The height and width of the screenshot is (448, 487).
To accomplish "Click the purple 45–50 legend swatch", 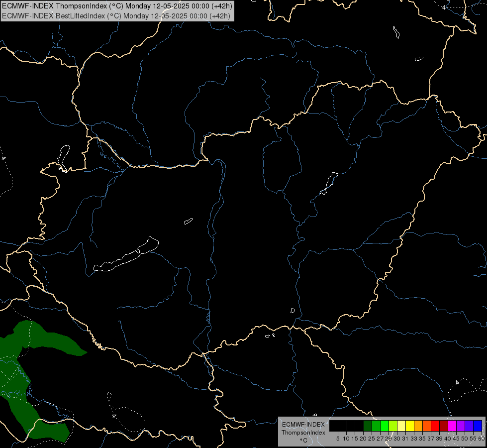I will [461, 426].
